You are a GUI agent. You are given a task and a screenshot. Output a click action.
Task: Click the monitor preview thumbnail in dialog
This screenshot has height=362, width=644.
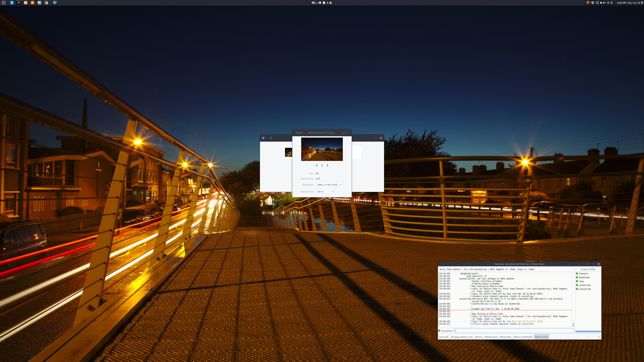tap(322, 149)
